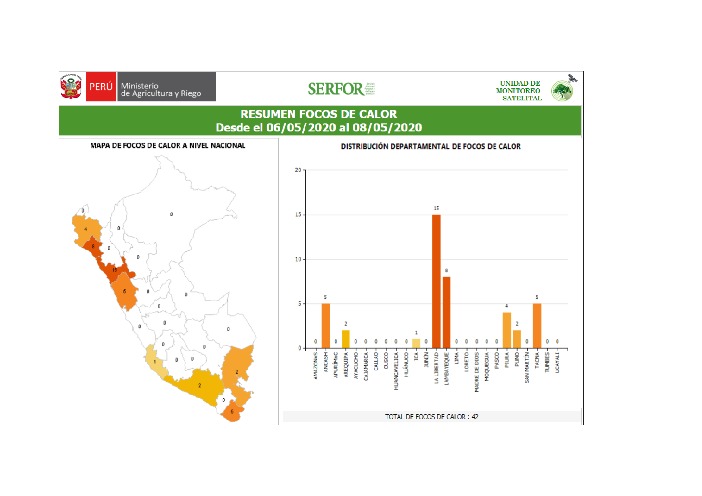Click the green tree emblem of the monitoring unit
Screen dimensions: 702x496
point(563,92)
